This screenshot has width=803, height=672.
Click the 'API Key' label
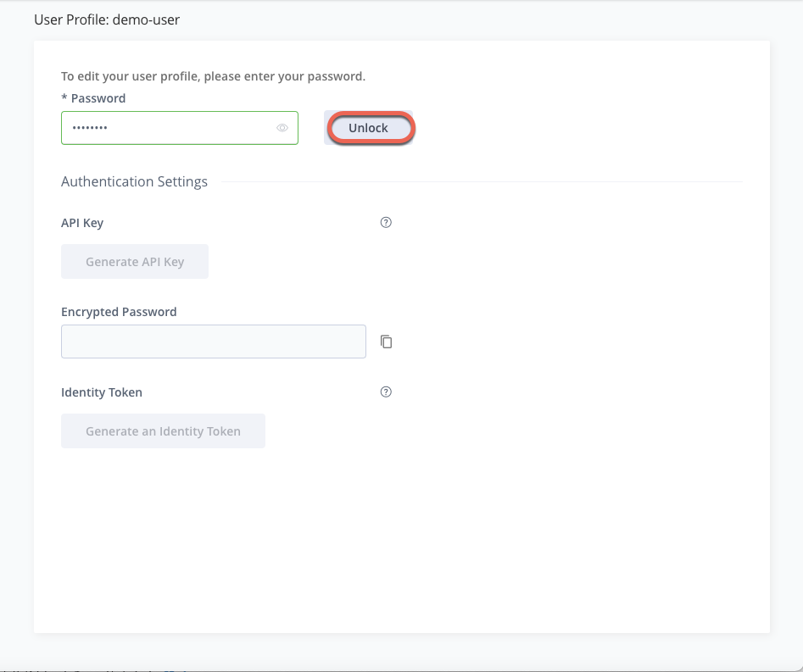(82, 223)
